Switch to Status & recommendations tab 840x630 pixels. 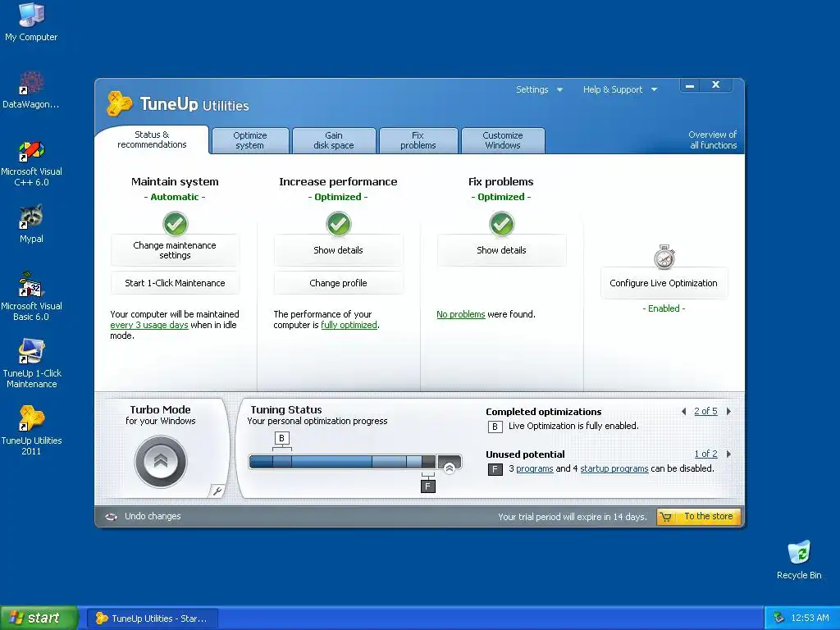(152, 139)
